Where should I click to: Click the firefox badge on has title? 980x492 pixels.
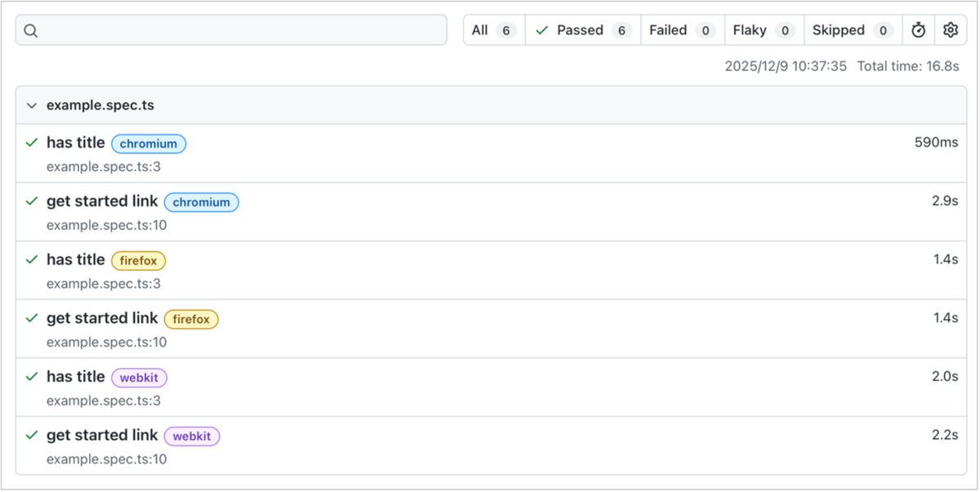click(x=139, y=260)
